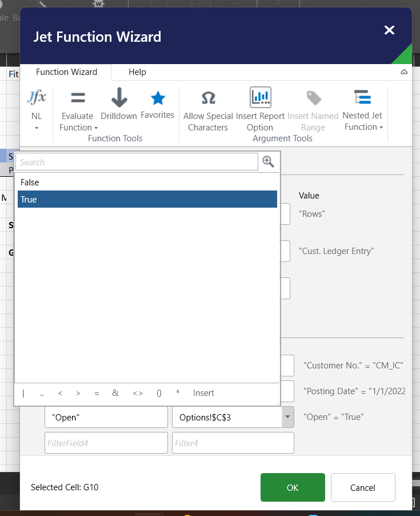Click the Filter4 input box
The width and height of the screenshot is (420, 516).
click(233, 443)
